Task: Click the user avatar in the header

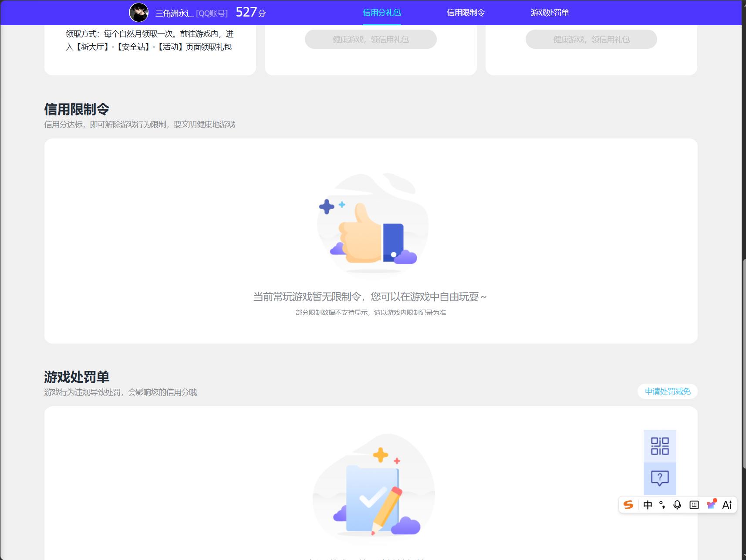Action: [139, 12]
